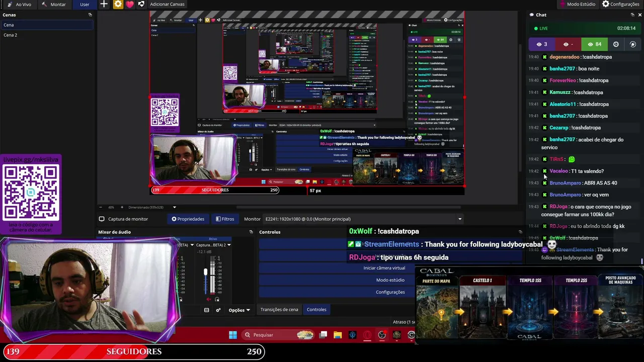Click username Aleatorio11 in chat
The image size is (644, 362).
click(562, 105)
